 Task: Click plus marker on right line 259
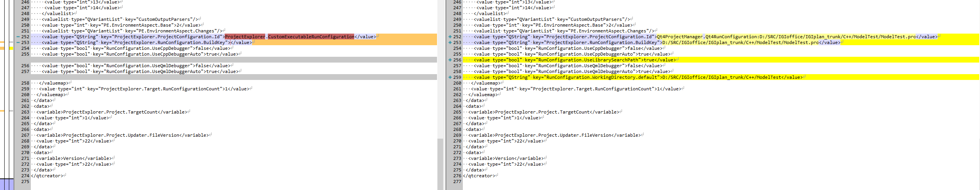[450, 77]
